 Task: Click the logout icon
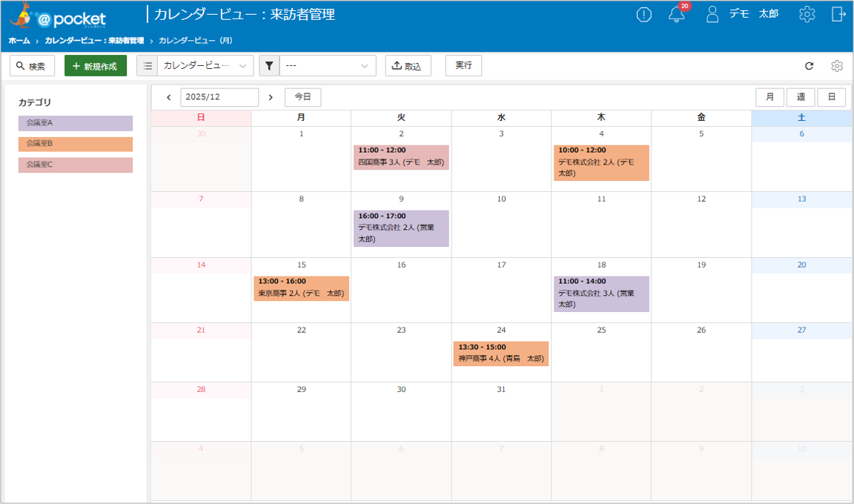click(x=838, y=14)
